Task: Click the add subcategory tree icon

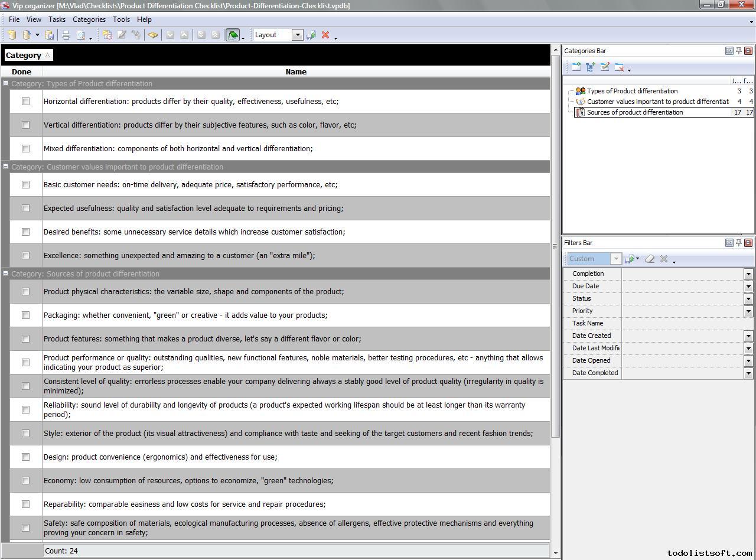Action: [591, 67]
